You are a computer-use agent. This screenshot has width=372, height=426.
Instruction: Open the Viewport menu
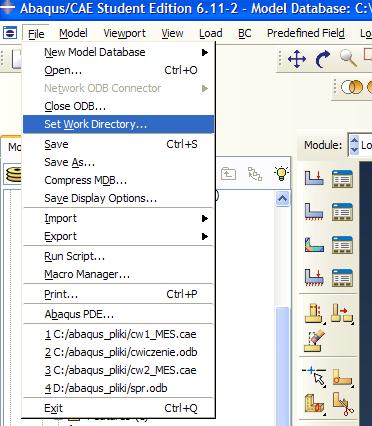[124, 33]
